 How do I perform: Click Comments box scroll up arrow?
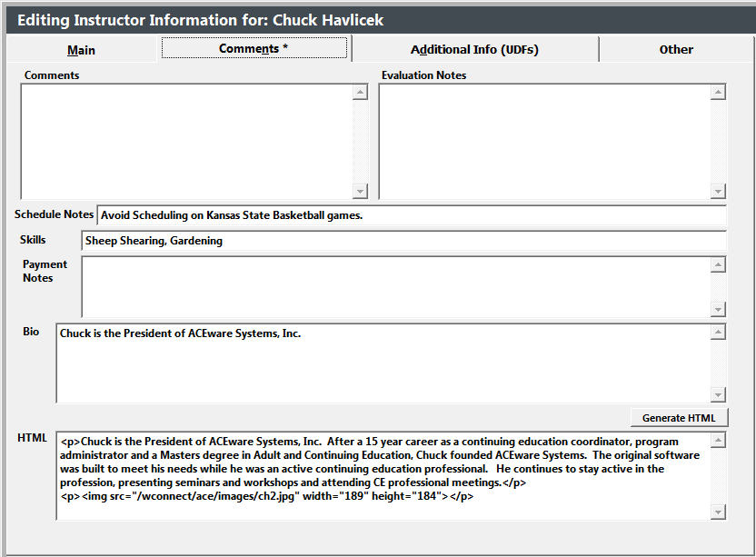(x=360, y=92)
